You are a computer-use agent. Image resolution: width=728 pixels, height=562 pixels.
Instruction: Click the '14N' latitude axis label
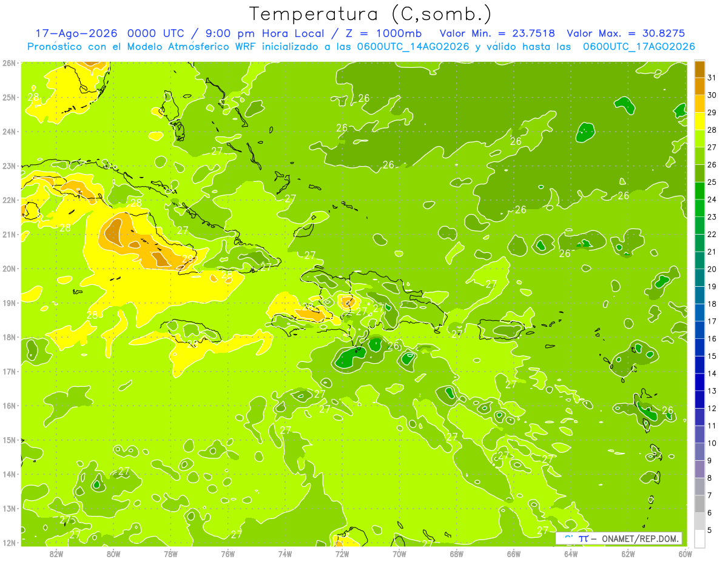click(x=9, y=474)
